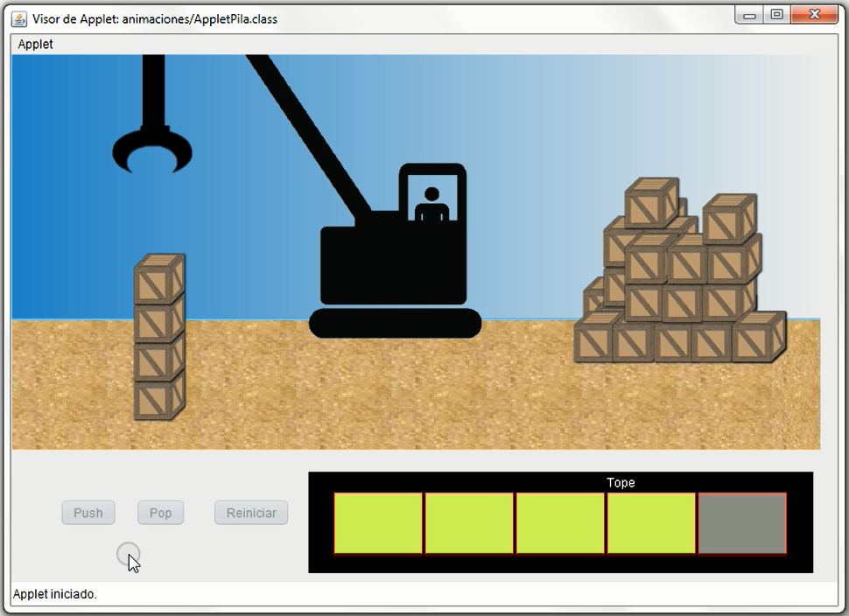
Task: Click the crane's caterpillar track base
Action: pos(395,323)
